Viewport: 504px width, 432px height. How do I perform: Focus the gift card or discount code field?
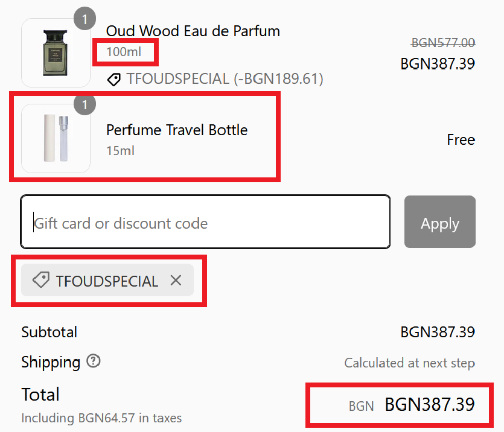pos(205,223)
